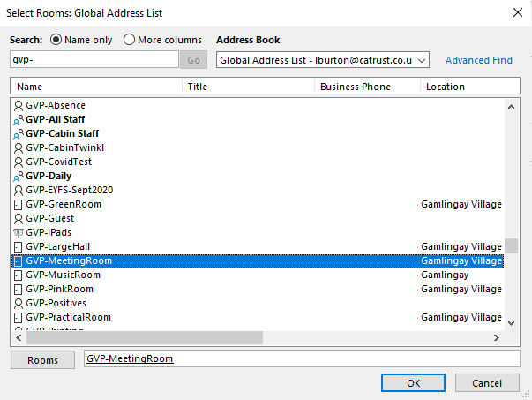Click the GVP-All Staff group icon
532x400 pixels.
19,119
